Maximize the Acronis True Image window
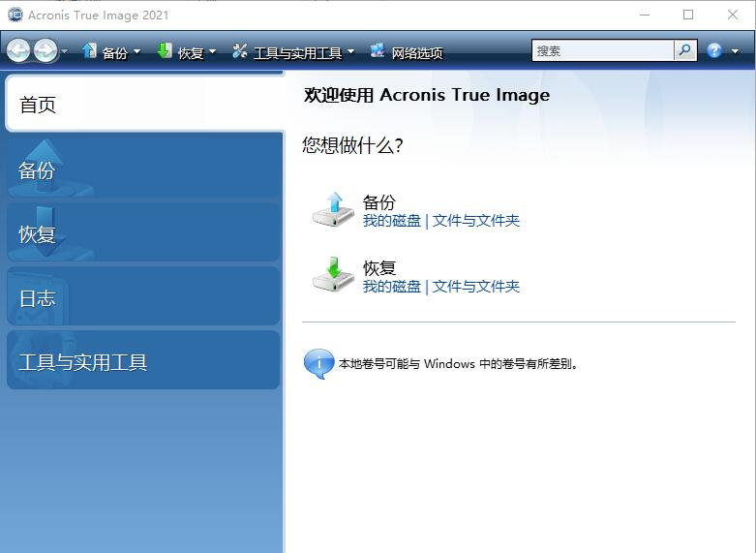 coord(688,15)
